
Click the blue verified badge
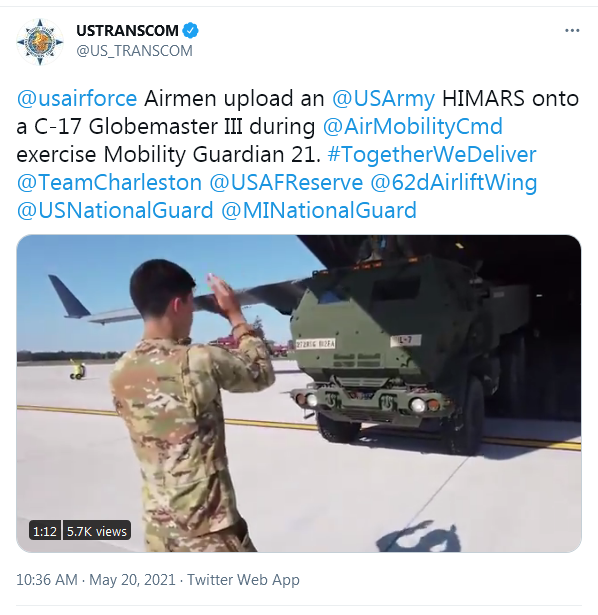191,31
